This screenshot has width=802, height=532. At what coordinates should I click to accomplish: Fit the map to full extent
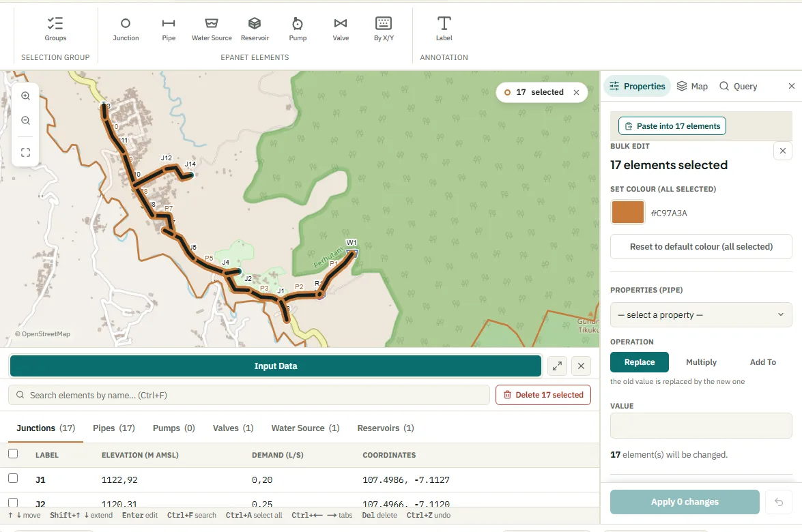click(25, 152)
